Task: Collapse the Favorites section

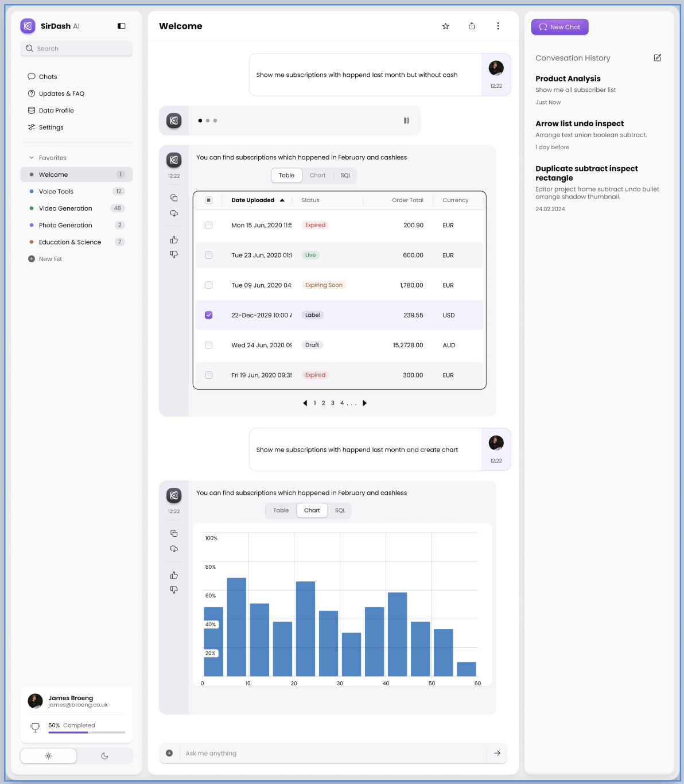Action: click(31, 157)
